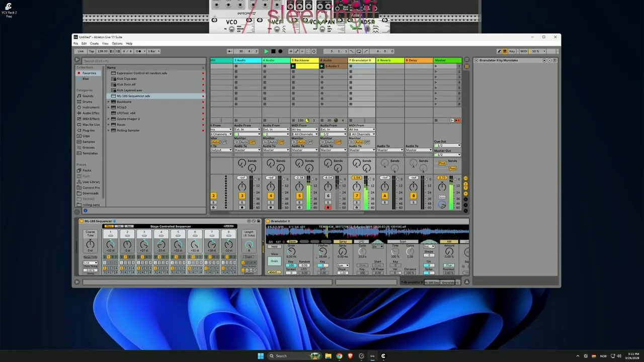Open the 6 Audio input channel 1/2 dropdown

coord(334,134)
